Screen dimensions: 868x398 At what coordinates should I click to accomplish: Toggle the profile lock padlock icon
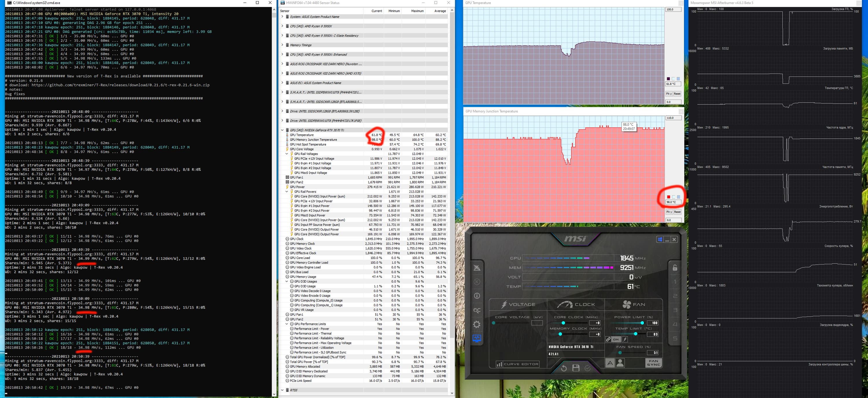(x=675, y=268)
